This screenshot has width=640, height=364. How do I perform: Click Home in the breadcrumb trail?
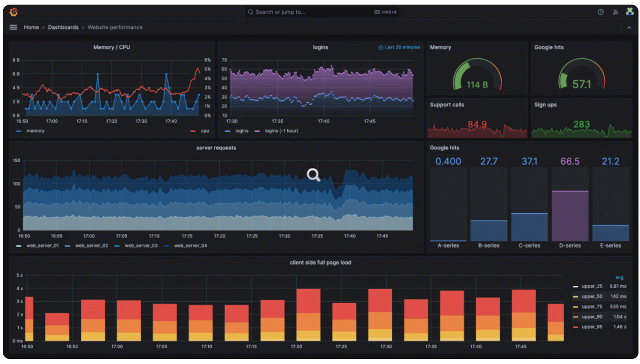tap(31, 27)
